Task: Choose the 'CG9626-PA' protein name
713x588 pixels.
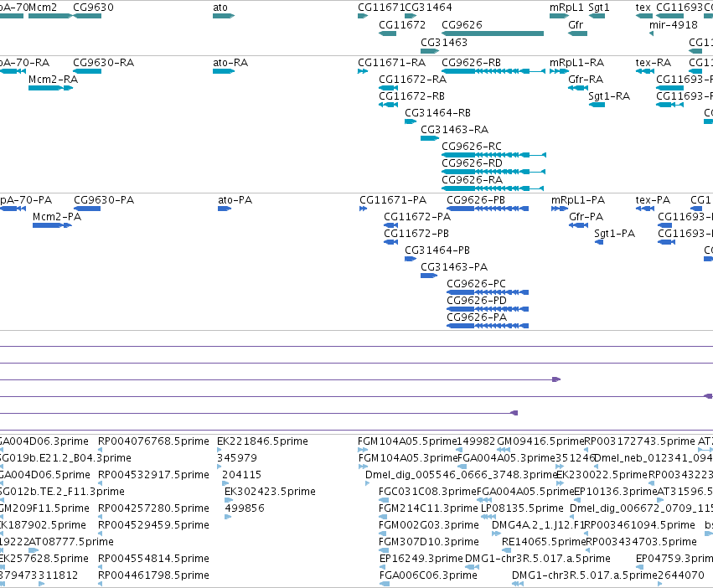Action: [477, 318]
